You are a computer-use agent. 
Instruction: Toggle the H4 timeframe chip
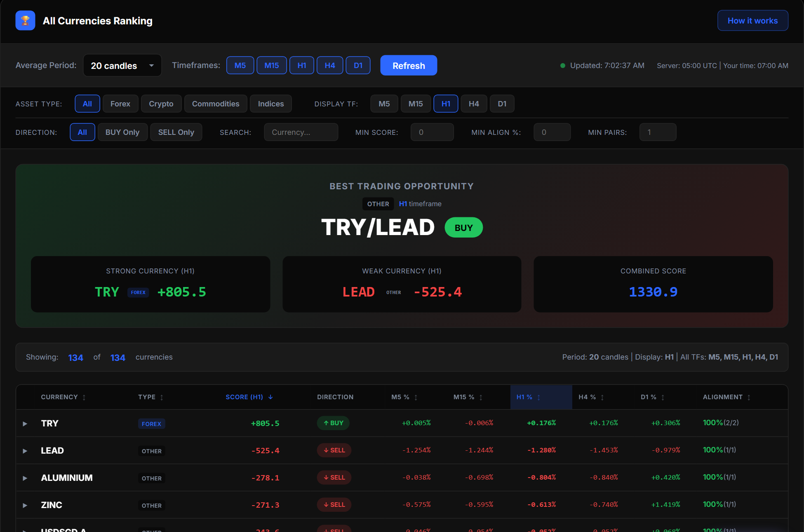(x=330, y=65)
